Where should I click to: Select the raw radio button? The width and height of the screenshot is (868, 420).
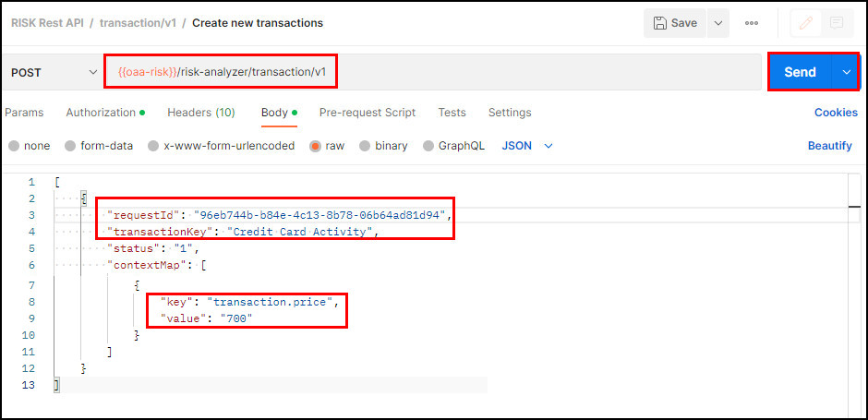point(315,146)
